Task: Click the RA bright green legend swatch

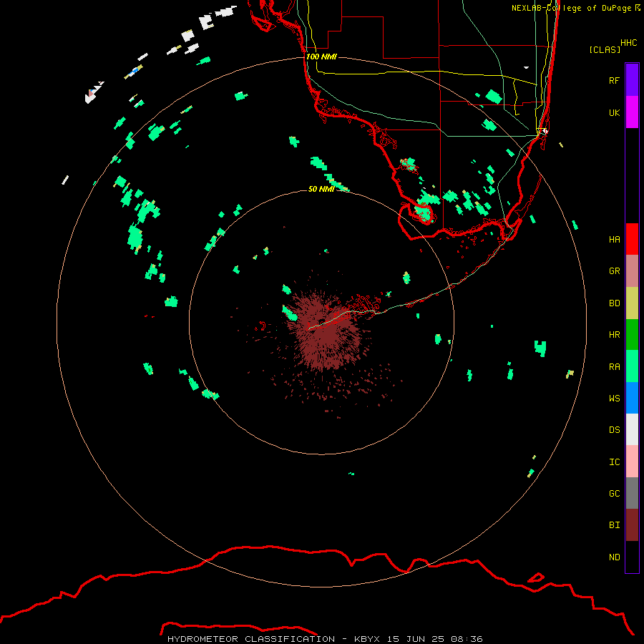Action: click(x=632, y=366)
